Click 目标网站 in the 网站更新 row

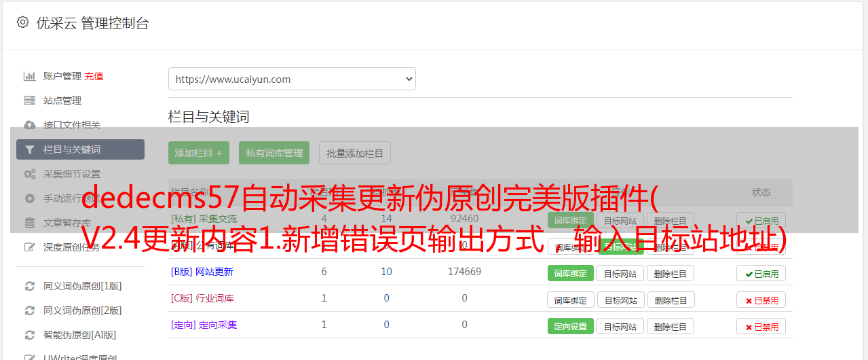click(x=620, y=273)
